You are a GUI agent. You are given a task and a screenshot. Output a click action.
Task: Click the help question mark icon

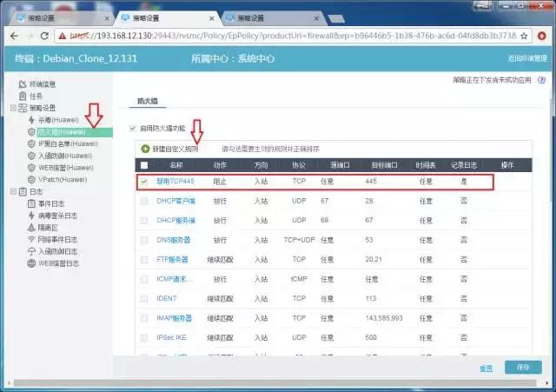tap(541, 80)
